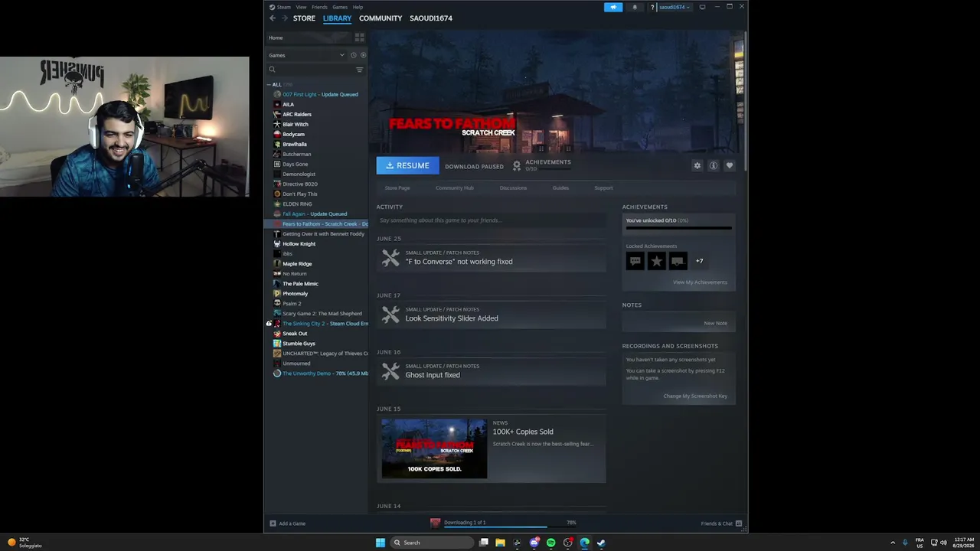Open Windows Start menu
This screenshot has height=551, width=980.
381,543
